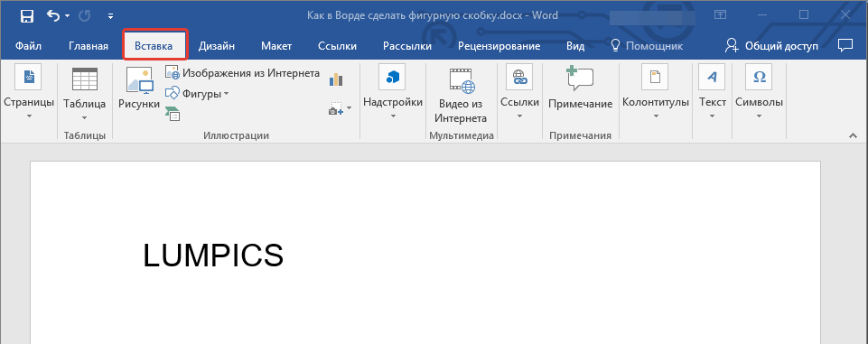The height and width of the screenshot is (344, 868).
Task: Maximize the Word window
Action: 804,15
